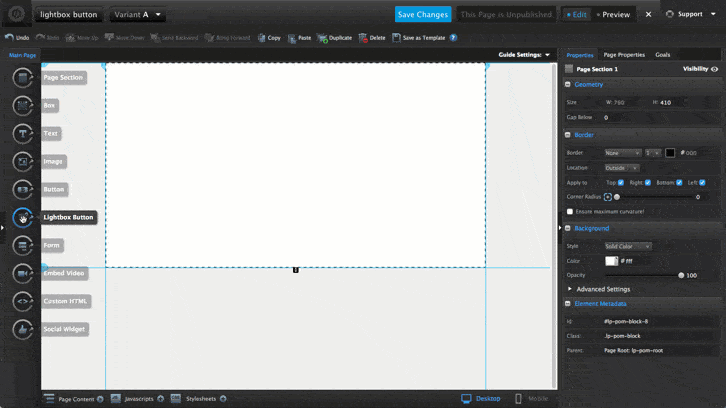
Task: Uncheck the border Left checkbox
Action: [702, 182]
